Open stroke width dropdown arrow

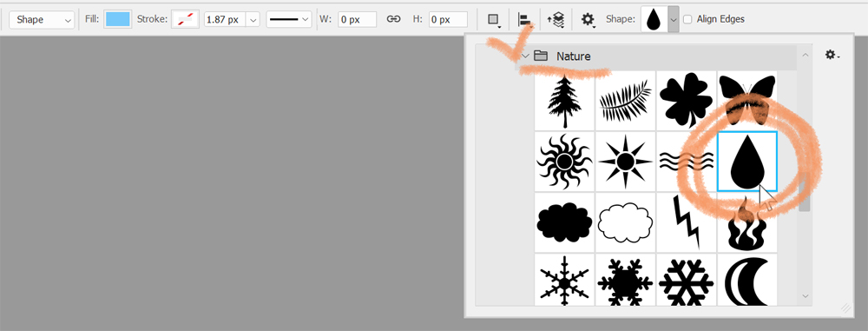point(253,19)
